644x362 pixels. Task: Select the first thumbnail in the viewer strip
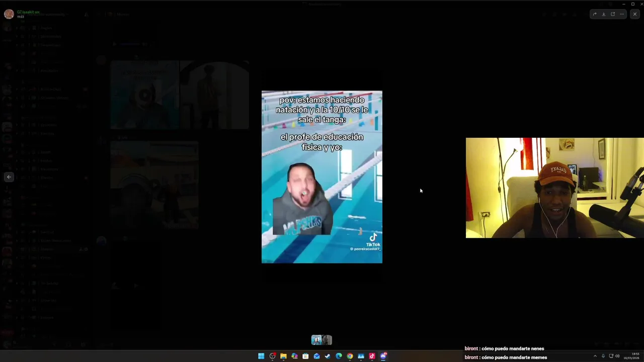(x=316, y=340)
